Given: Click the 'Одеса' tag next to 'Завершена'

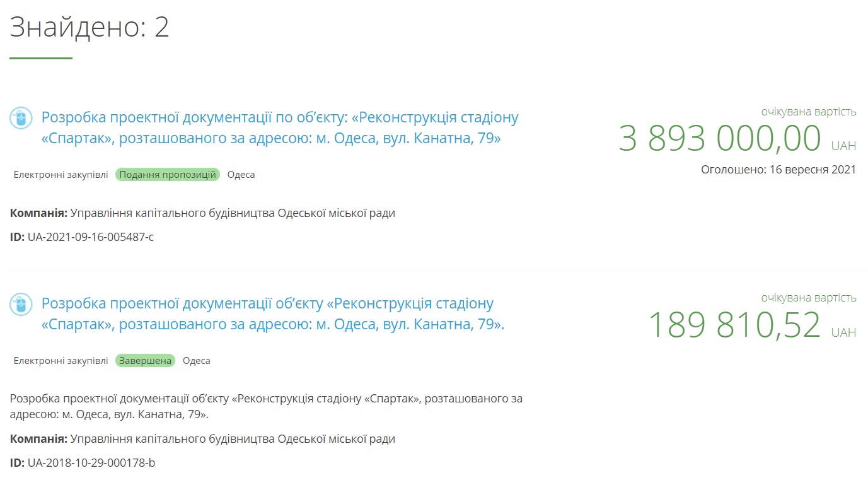Looking at the screenshot, I should (196, 361).
